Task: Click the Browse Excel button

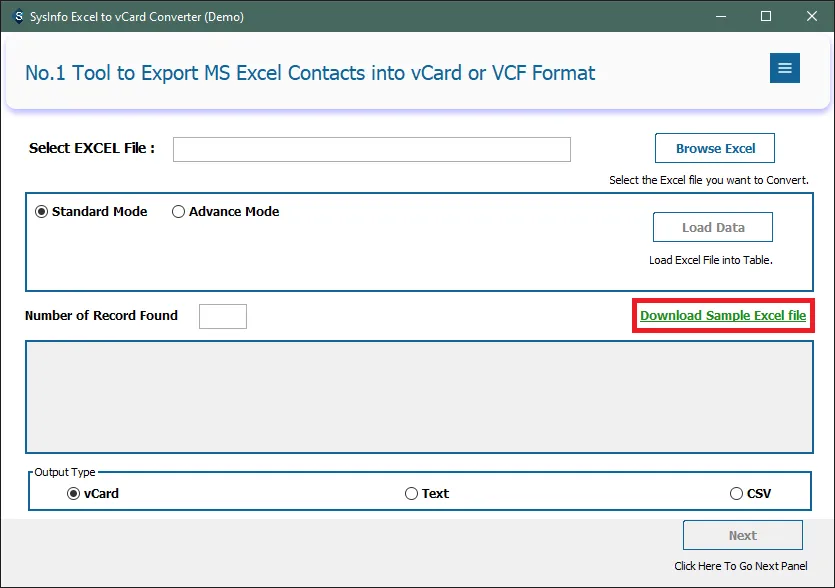Action: pos(715,148)
